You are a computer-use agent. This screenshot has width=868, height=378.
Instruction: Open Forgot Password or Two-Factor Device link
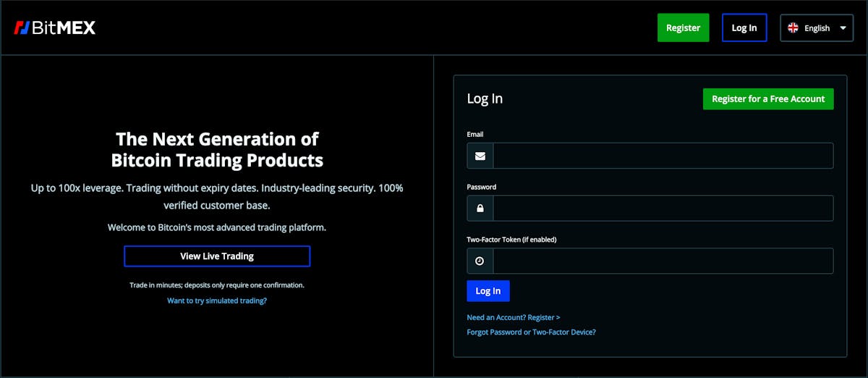coord(532,332)
